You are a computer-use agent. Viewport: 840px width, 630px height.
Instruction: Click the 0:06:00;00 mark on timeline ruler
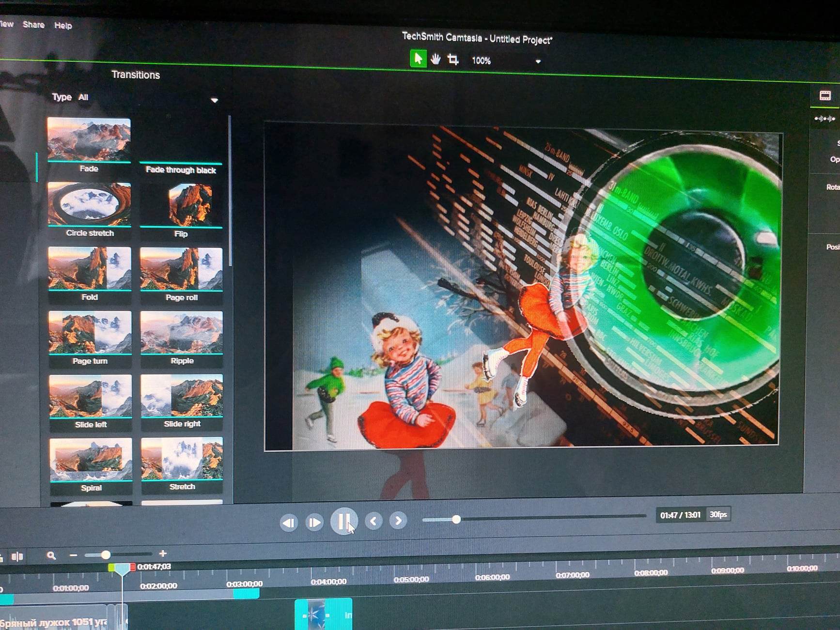(x=492, y=577)
